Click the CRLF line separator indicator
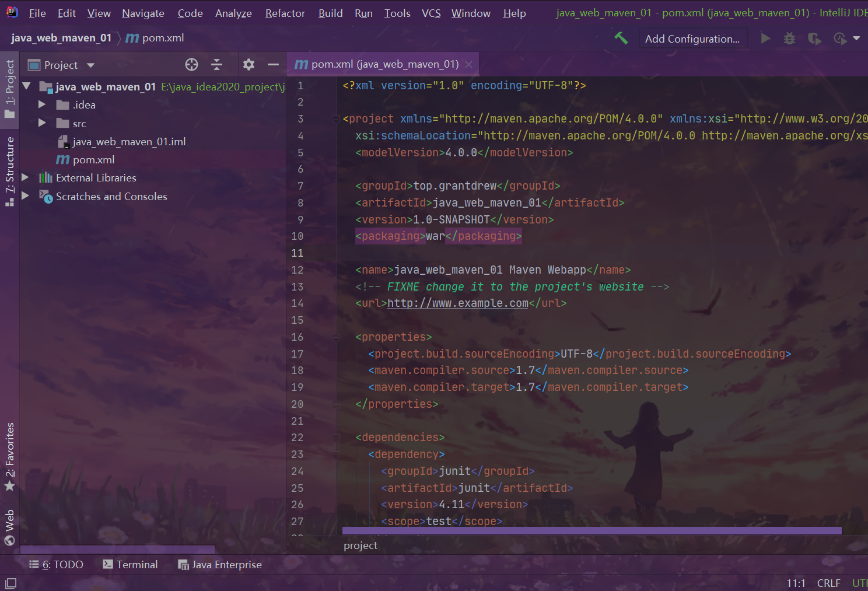 (828, 583)
